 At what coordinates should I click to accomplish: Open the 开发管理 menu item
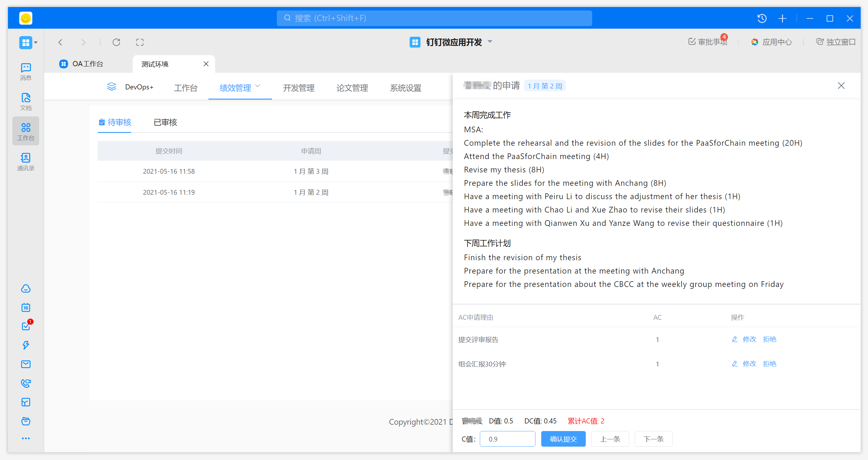[298, 88]
